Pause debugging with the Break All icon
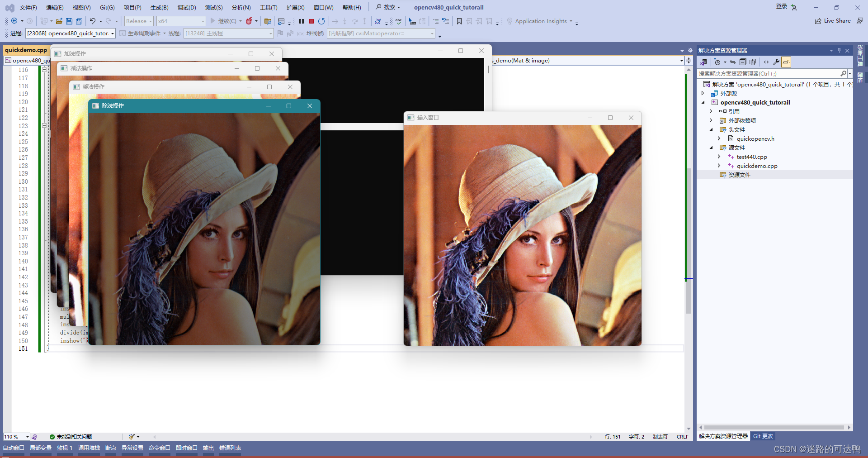The image size is (868, 458). (302, 21)
